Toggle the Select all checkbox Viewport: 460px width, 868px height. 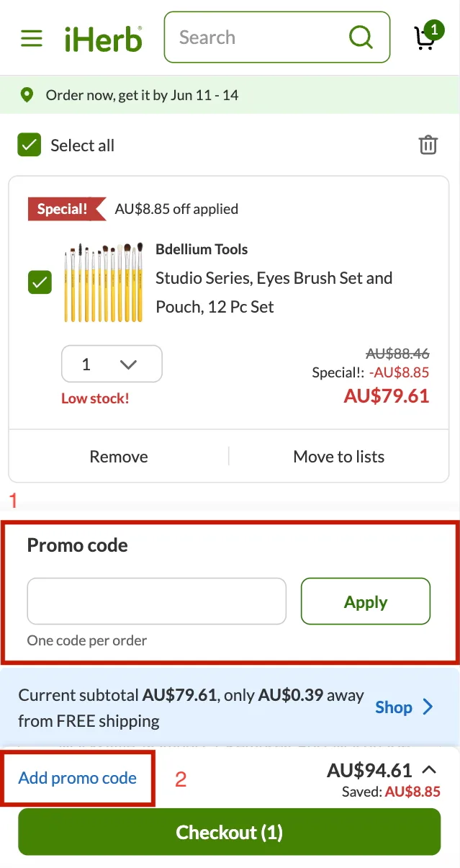[30, 145]
